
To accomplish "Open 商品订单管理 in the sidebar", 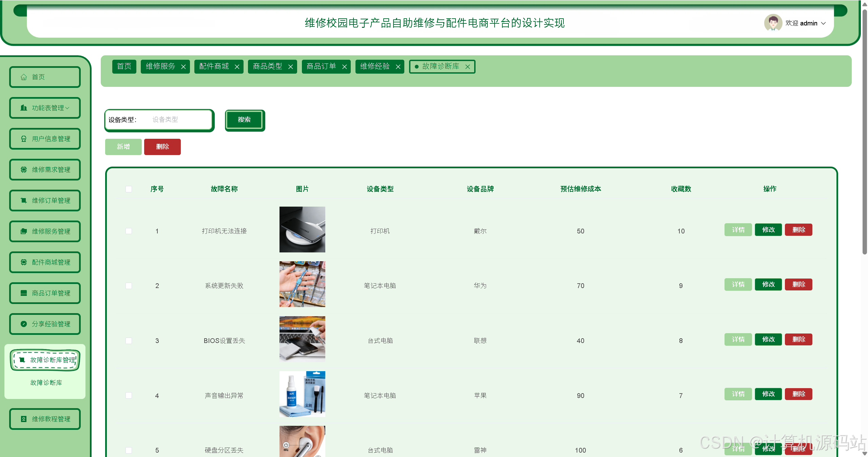I will 45,293.
